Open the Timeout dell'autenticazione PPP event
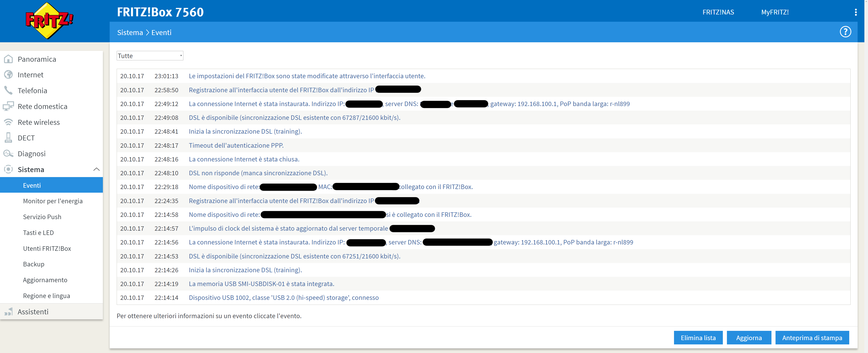 tap(236, 145)
